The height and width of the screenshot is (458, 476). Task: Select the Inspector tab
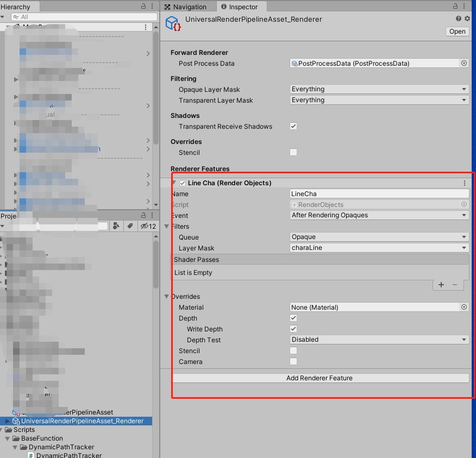pyautogui.click(x=241, y=7)
